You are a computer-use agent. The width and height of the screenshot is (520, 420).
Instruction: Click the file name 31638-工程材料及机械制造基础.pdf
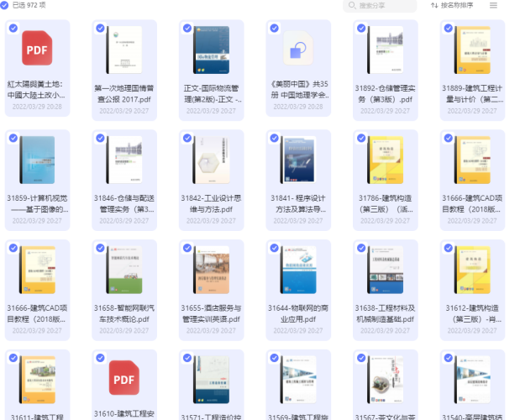pyautogui.click(x=385, y=313)
